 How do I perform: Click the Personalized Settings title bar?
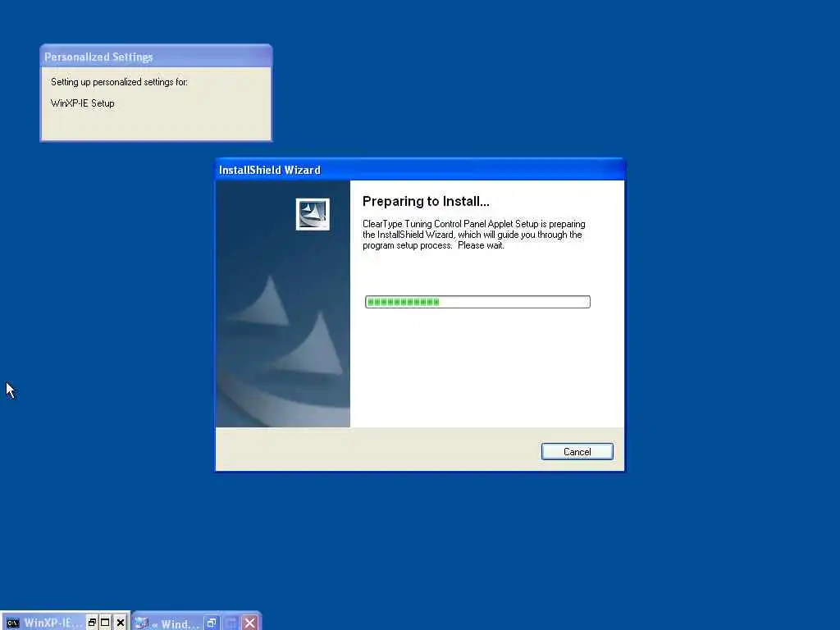pos(156,57)
